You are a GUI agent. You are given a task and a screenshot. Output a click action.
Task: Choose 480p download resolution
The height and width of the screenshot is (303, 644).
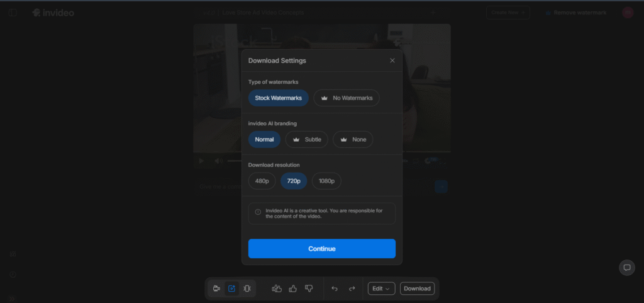pyautogui.click(x=261, y=181)
